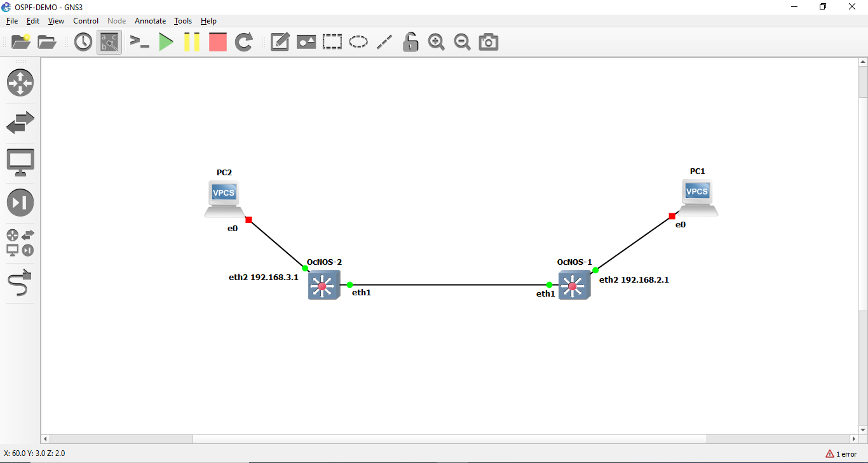This screenshot has width=868, height=463.
Task: Click the 1 error warning in status bar
Action: pos(842,454)
